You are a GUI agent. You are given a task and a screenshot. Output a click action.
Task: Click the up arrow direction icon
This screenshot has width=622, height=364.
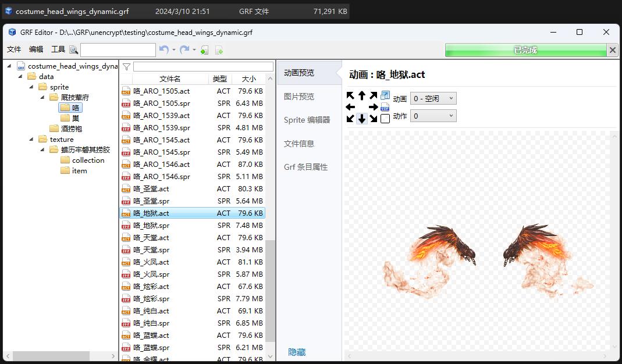coord(361,95)
